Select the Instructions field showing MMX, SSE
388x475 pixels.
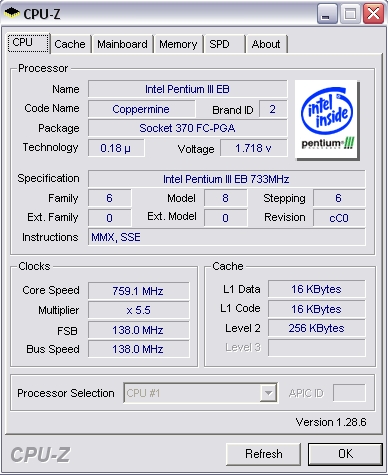coord(227,237)
